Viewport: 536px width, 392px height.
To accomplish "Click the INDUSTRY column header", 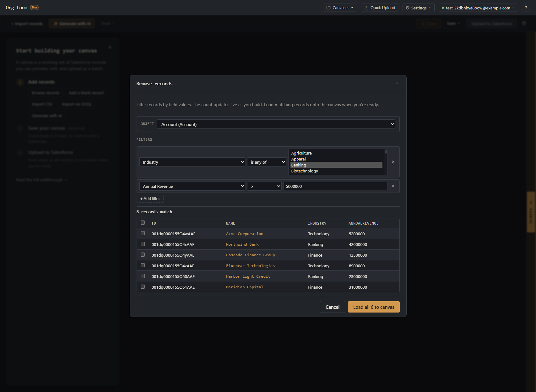I will pyautogui.click(x=317, y=223).
